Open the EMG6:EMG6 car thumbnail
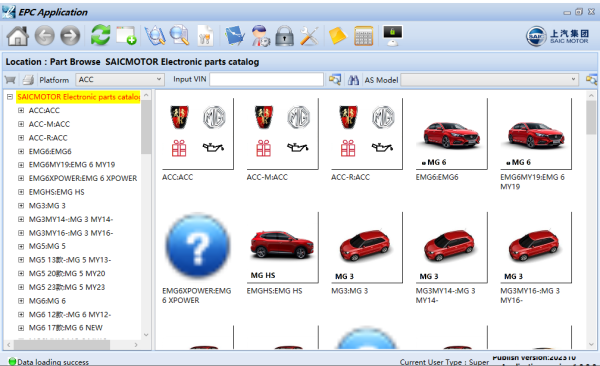Viewport: 600px width, 366px height. (x=452, y=133)
